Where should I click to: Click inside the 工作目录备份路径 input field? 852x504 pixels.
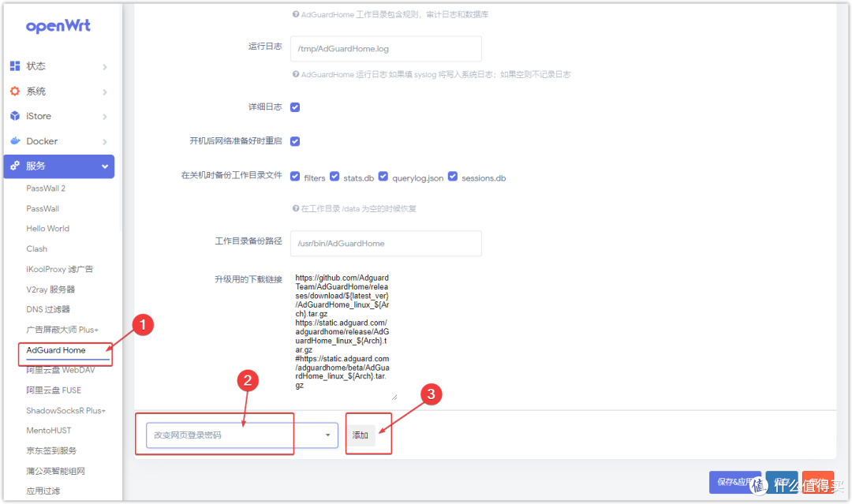(x=386, y=244)
